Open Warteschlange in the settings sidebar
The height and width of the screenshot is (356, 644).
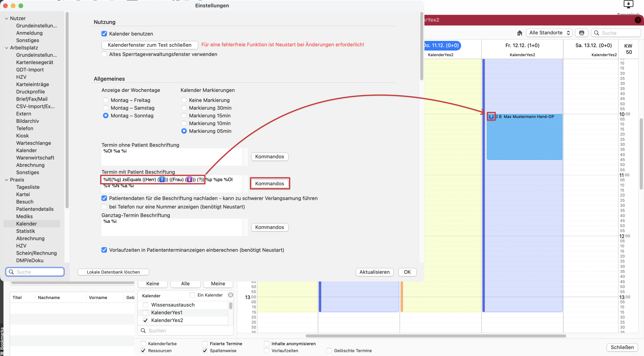pos(33,143)
